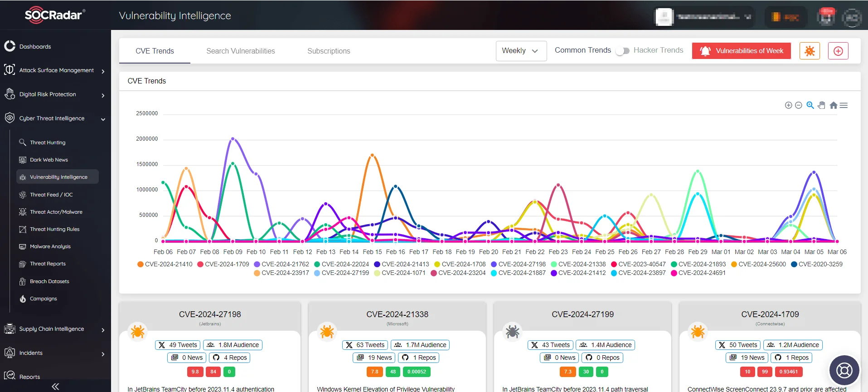
Task: Click the Incidents warning icon
Action: pos(10,353)
